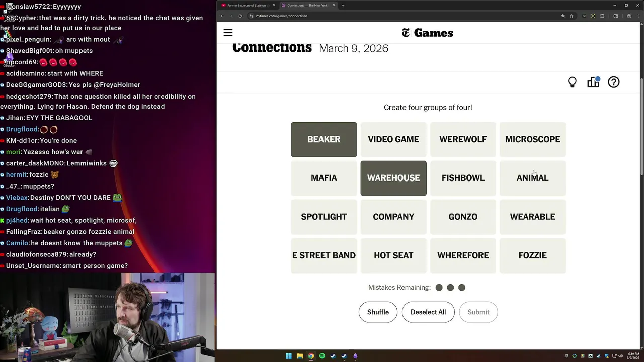
Task: Select the ANIMAL tile
Action: [532, 178]
